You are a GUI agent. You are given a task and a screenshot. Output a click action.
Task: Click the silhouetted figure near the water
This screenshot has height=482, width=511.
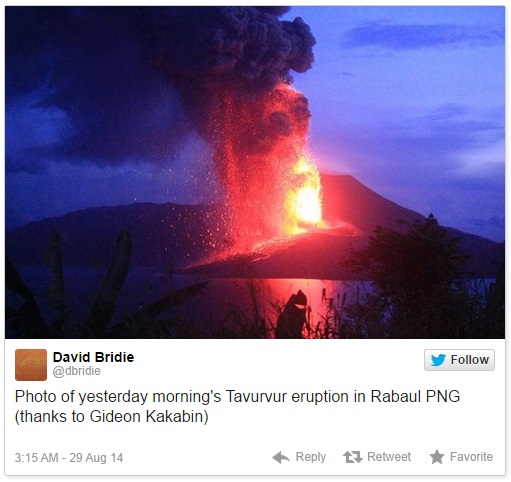point(292,314)
